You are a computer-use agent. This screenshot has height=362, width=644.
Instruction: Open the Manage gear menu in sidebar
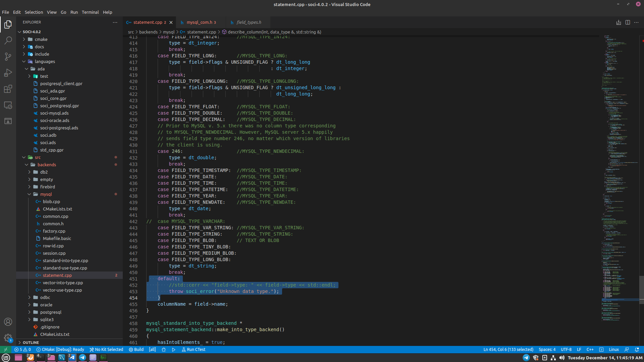click(x=8, y=338)
